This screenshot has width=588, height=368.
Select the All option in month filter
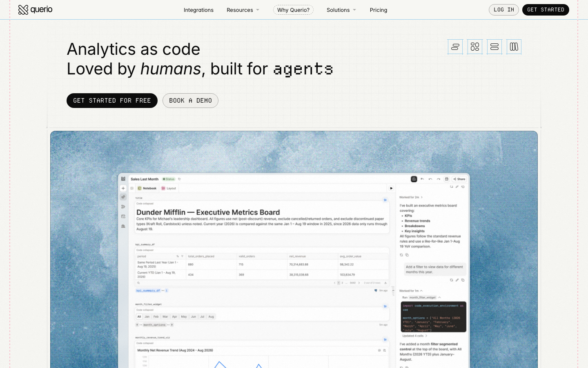139,316
